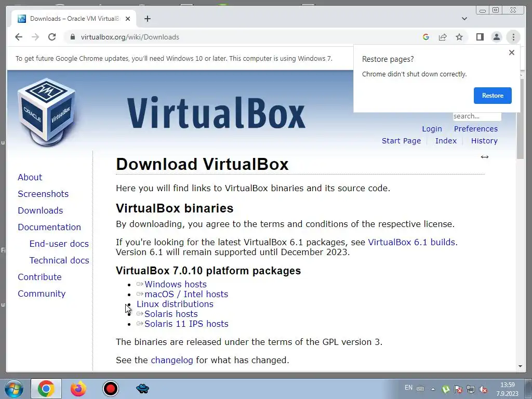This screenshot has height=399, width=532.
Task: Share this page using the share icon
Action: tap(443, 37)
